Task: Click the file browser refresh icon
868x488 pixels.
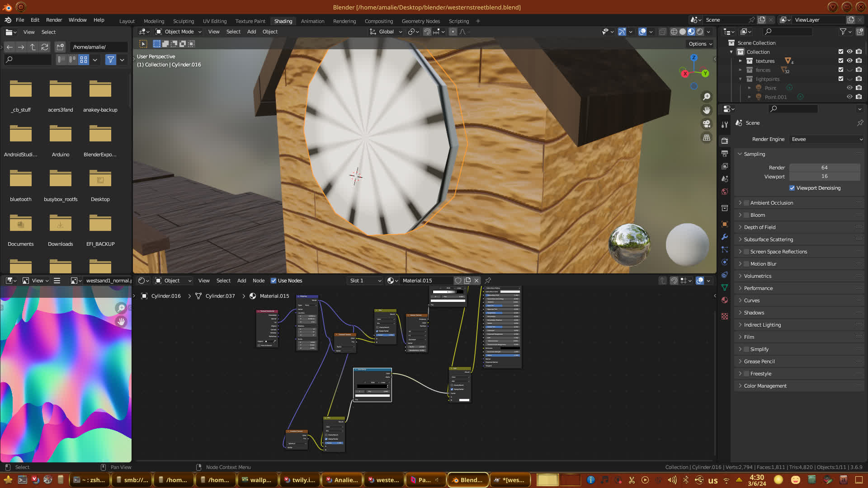Action: coord(44,47)
